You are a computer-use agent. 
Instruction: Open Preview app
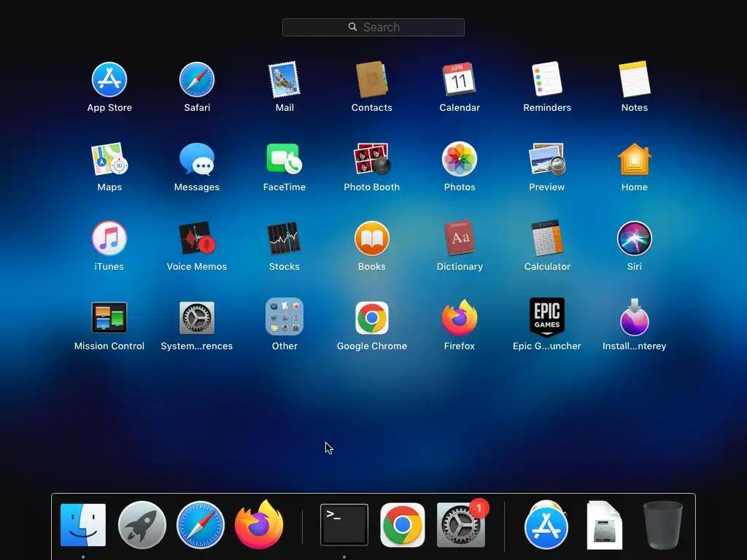pos(547,159)
